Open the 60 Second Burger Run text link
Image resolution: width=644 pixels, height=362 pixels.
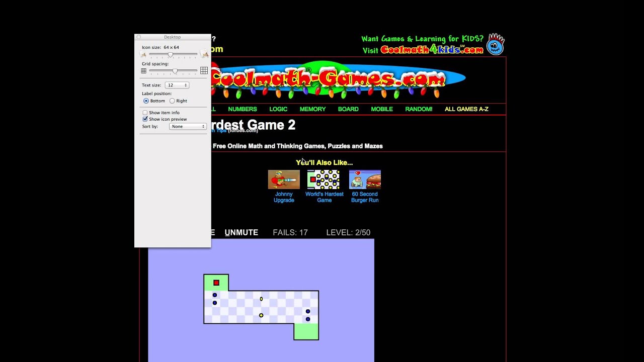click(x=365, y=197)
